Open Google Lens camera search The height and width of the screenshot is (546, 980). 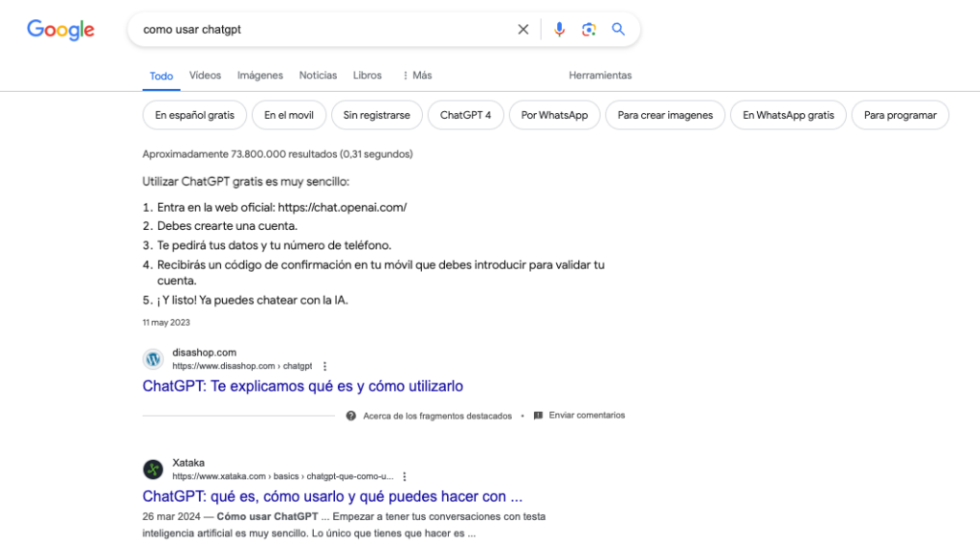589,30
